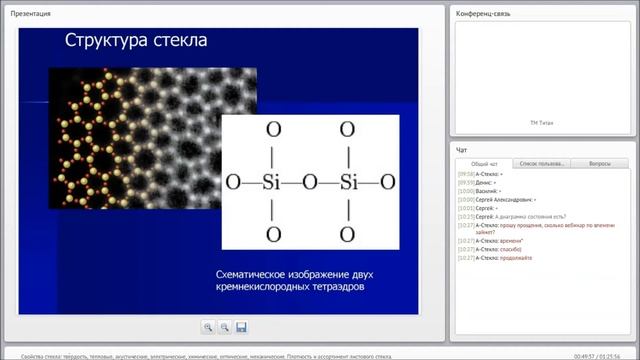Select А-Стекло's прошу прощения message

[x=536, y=229]
